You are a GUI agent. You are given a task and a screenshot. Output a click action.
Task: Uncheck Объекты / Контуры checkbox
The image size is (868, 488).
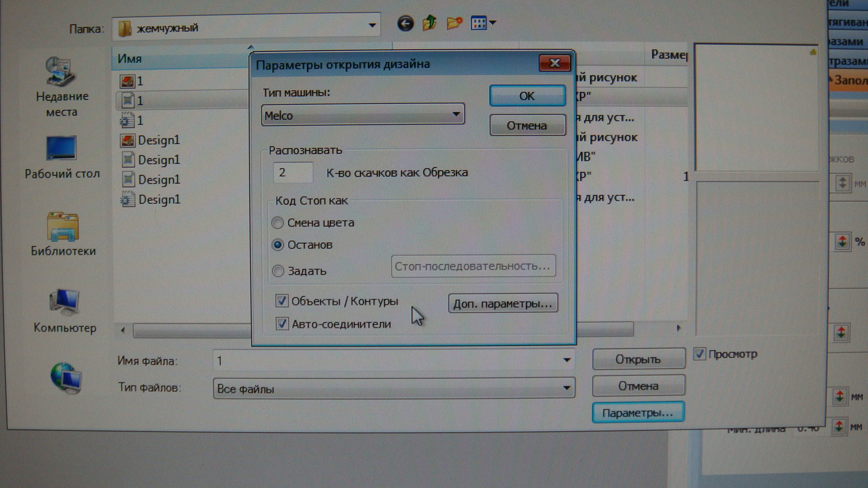282,301
